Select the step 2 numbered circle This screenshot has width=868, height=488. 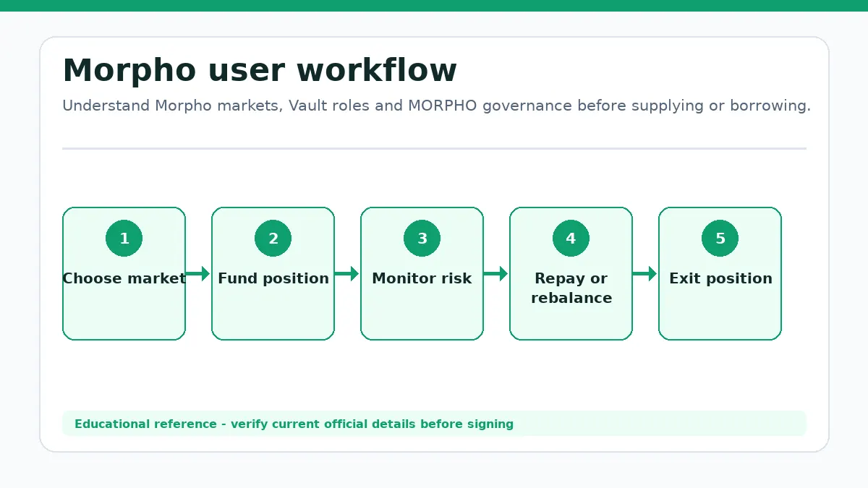273,239
